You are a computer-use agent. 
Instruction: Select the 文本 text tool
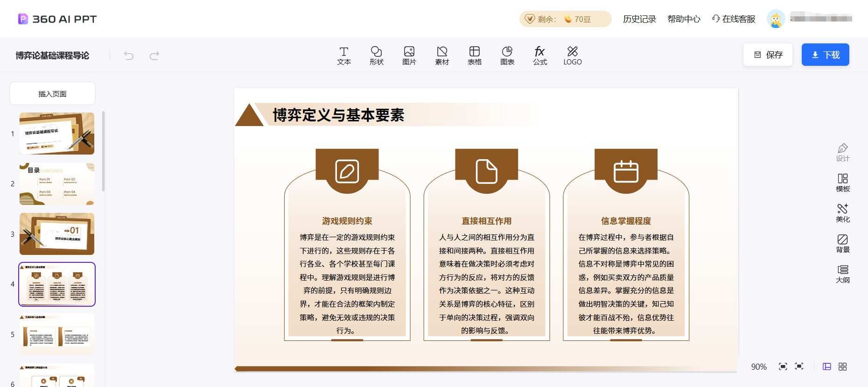344,56
